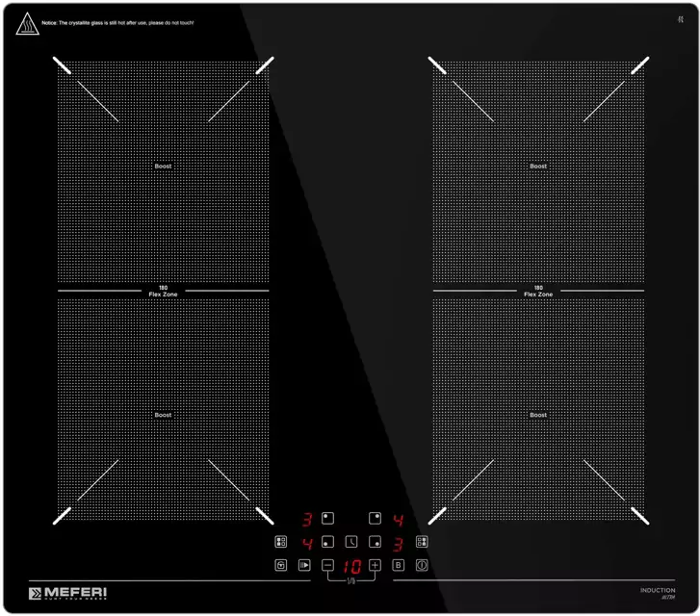This screenshot has height=616, width=700.
Task: Tap the power on/off key
Action: point(422,566)
